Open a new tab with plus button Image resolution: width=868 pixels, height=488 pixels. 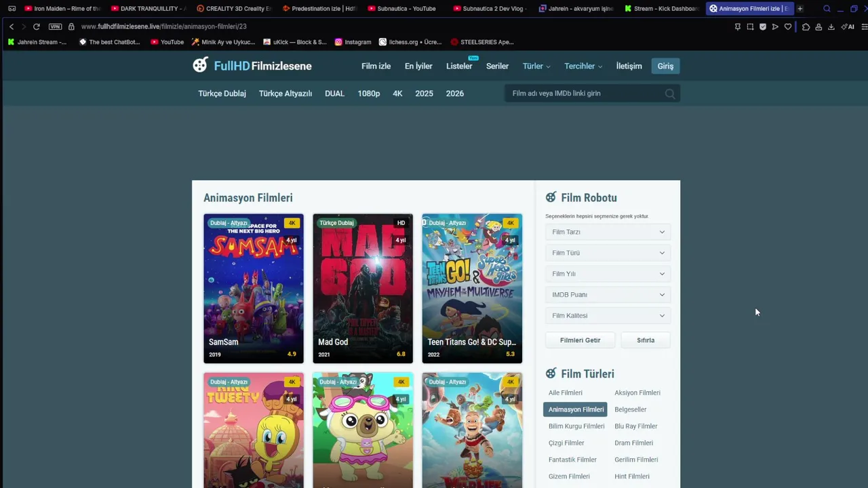[800, 9]
